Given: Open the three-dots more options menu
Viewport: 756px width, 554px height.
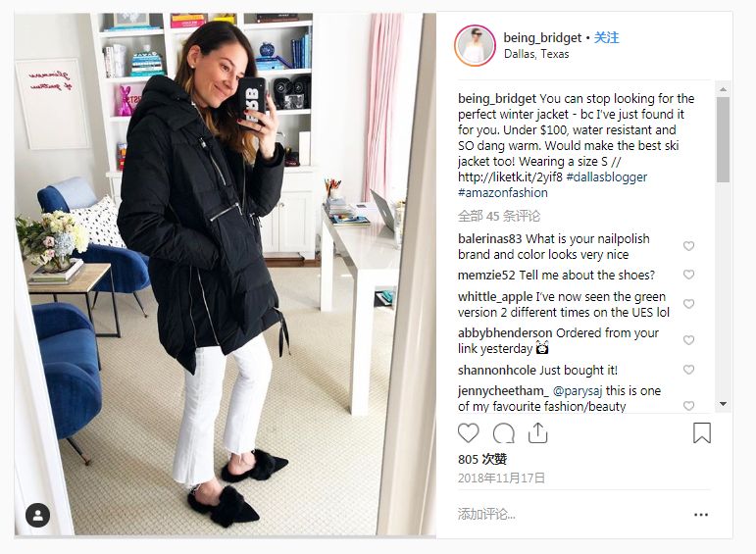Looking at the screenshot, I should click(x=700, y=515).
